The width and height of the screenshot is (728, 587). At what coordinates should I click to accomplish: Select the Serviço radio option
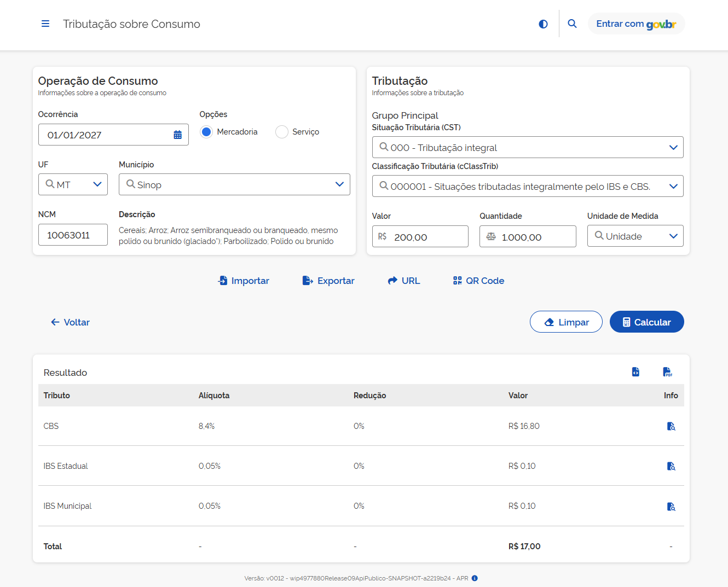(x=282, y=132)
